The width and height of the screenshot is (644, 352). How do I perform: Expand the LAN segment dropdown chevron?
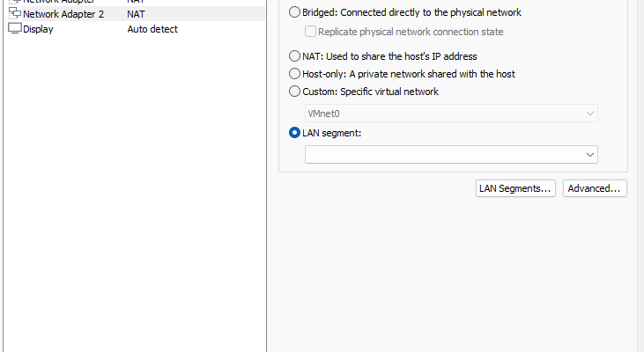(589, 155)
